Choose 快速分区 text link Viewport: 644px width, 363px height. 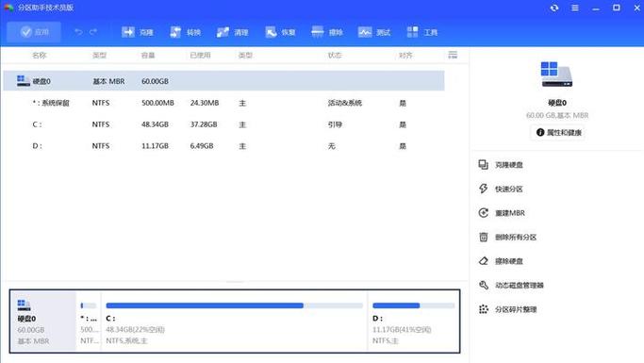pos(509,189)
